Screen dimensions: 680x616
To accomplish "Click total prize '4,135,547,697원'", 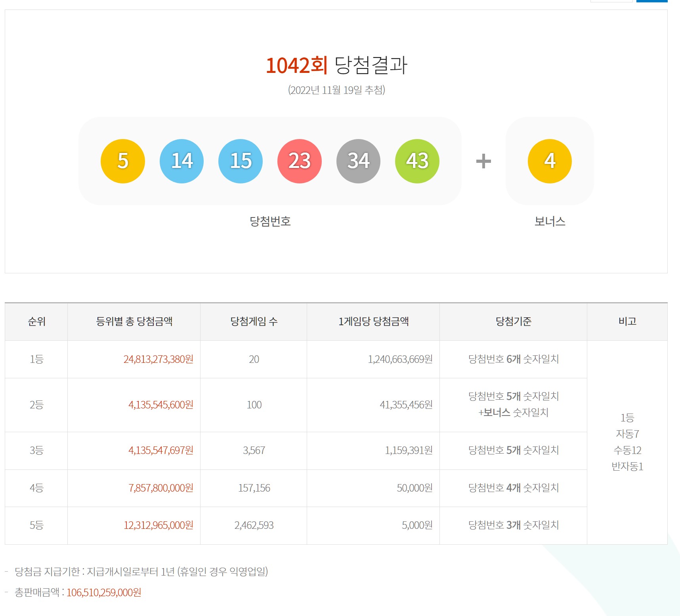I will click(161, 450).
